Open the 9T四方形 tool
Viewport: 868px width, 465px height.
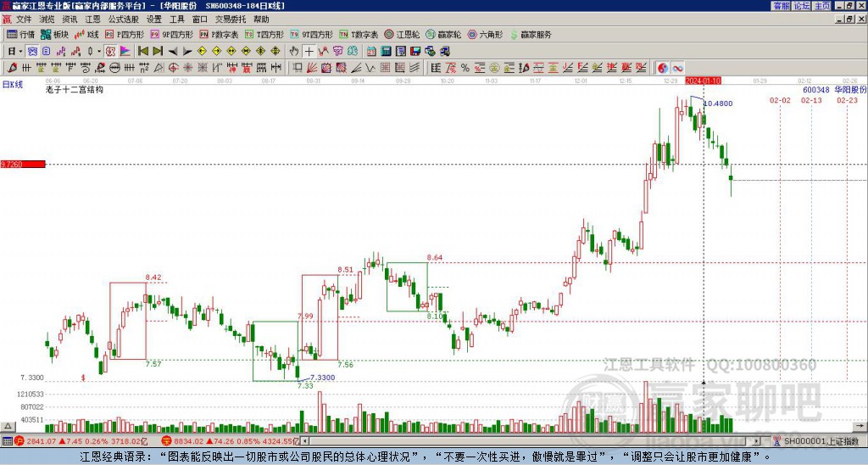click(311, 34)
